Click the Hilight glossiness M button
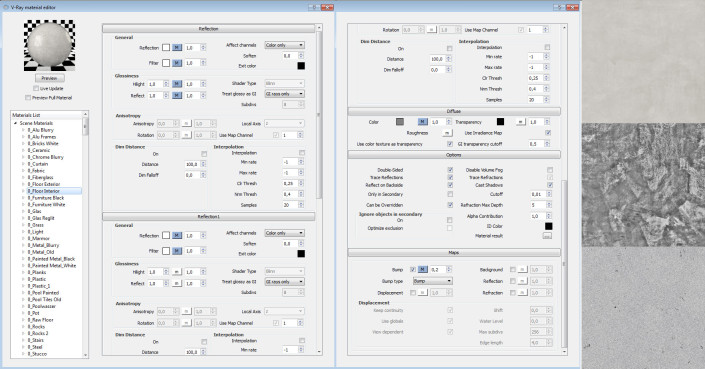The width and height of the screenshot is (705, 369). (177, 84)
